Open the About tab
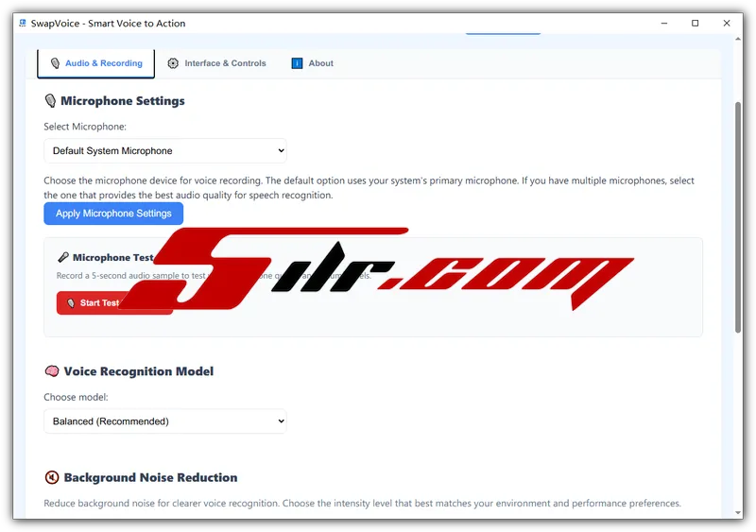 coord(313,63)
